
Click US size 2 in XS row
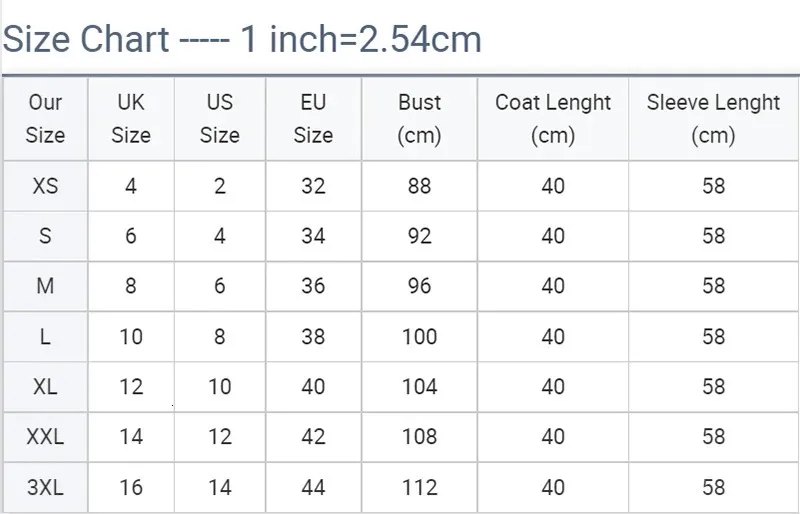[x=220, y=186]
